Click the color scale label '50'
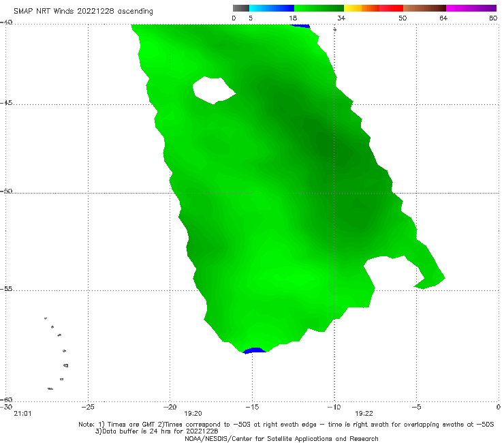Image resolution: width=504 pixels, height=443 pixels. coord(403,18)
